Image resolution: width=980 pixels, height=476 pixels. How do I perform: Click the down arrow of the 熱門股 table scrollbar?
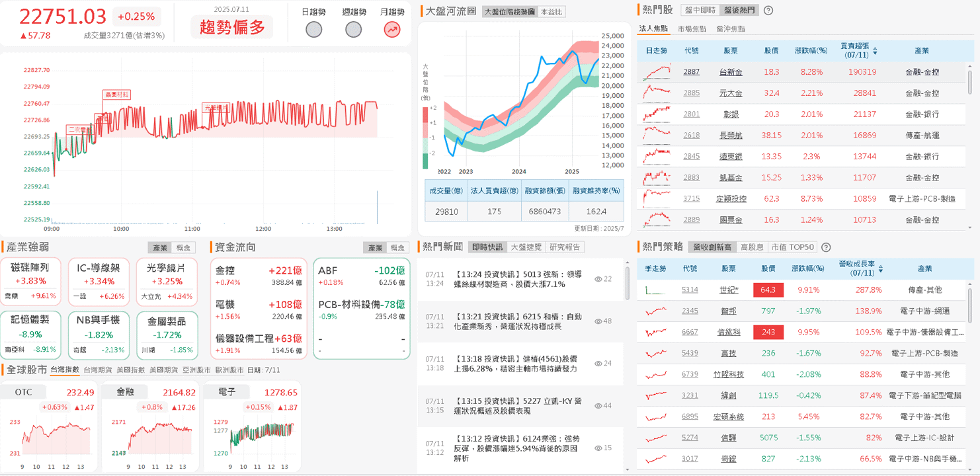(971, 227)
